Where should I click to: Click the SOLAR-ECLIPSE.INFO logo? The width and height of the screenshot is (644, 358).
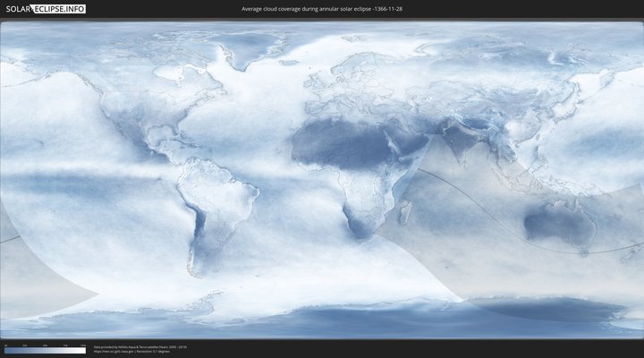tap(46, 9)
